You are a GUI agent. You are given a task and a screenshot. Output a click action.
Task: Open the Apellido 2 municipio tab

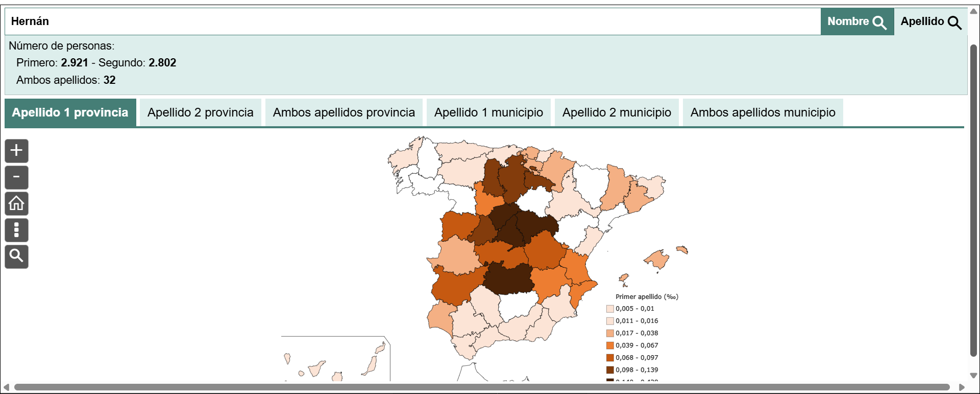tap(617, 112)
